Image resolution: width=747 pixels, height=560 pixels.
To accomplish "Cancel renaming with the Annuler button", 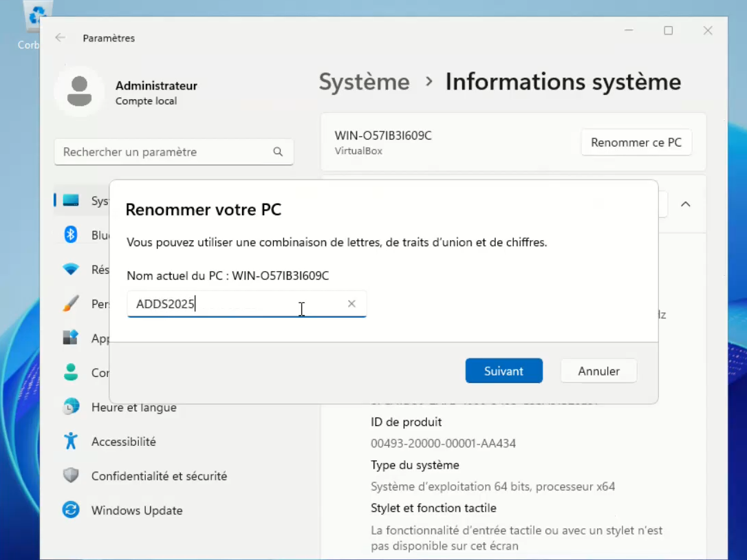I will pos(598,371).
